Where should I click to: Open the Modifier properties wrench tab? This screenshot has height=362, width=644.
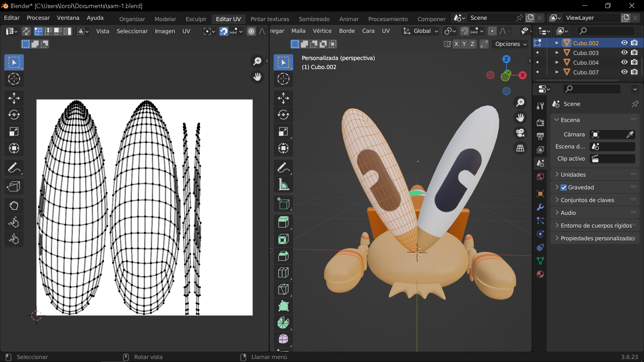coord(540,207)
